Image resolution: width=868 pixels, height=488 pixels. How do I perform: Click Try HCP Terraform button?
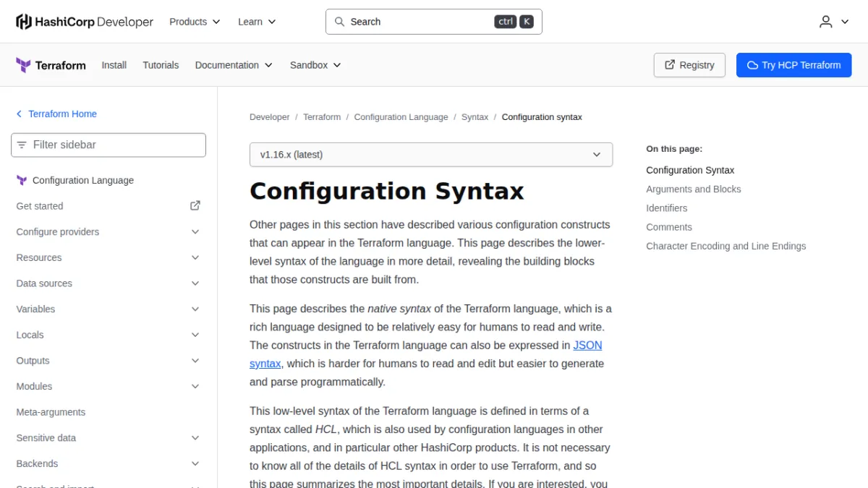tap(794, 65)
